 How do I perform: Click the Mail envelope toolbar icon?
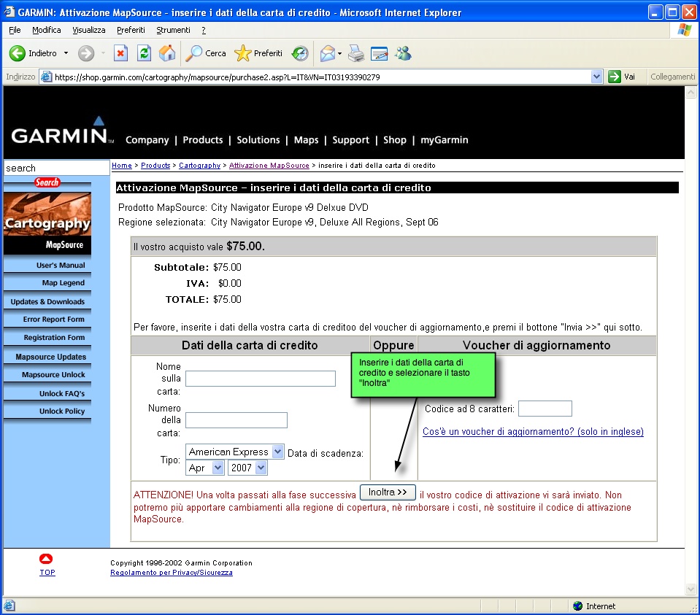[x=328, y=53]
